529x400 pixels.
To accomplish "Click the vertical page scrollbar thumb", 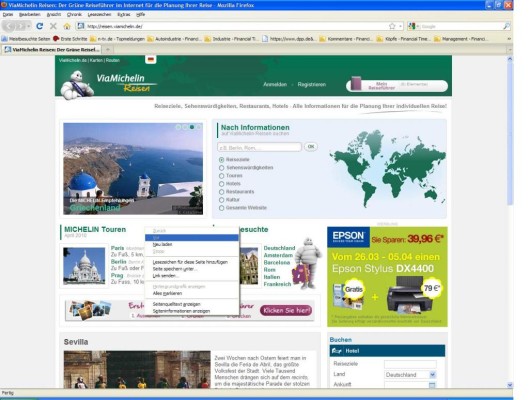I will [x=510, y=133].
